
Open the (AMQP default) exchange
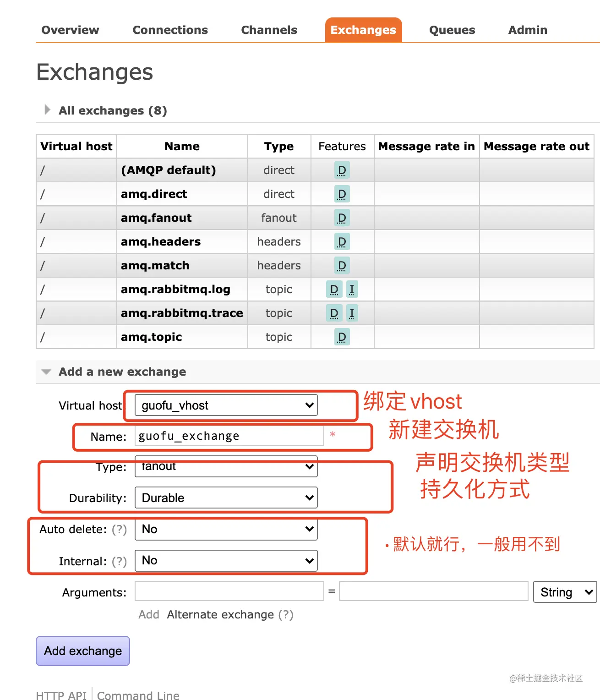coord(168,170)
